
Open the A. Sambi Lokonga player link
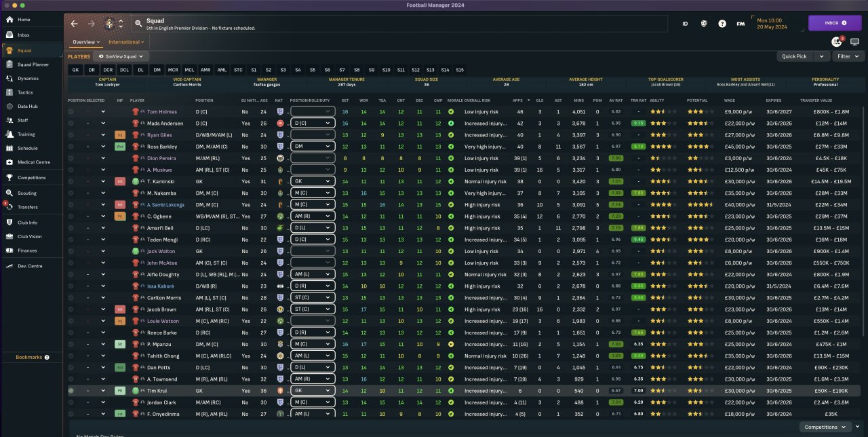click(165, 205)
